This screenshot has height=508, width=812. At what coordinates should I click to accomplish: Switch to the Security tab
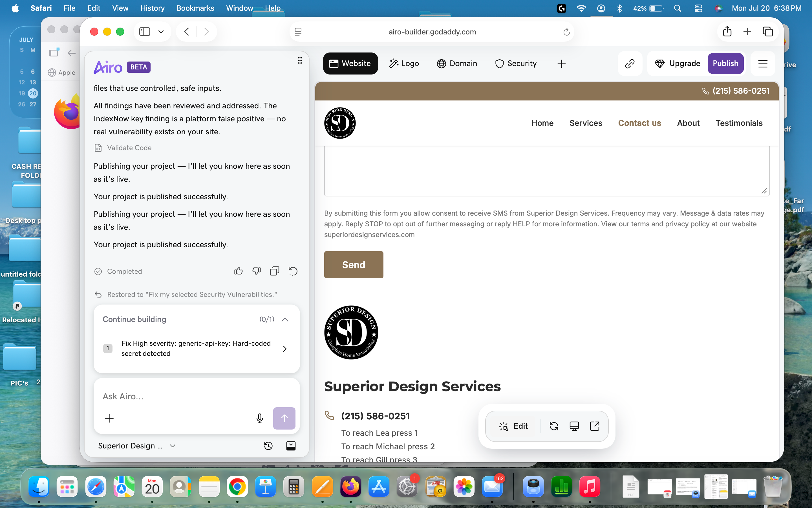[516, 63]
